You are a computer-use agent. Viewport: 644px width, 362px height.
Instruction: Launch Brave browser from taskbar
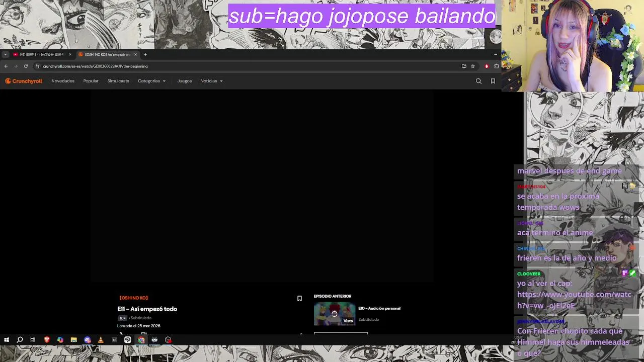[47, 340]
